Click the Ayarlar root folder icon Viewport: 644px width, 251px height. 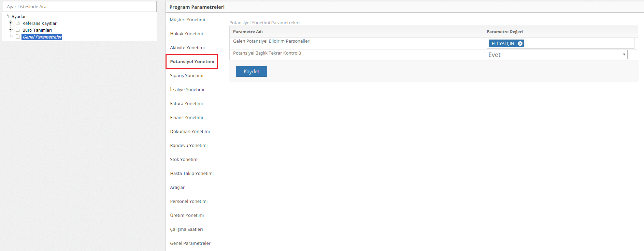point(6,16)
